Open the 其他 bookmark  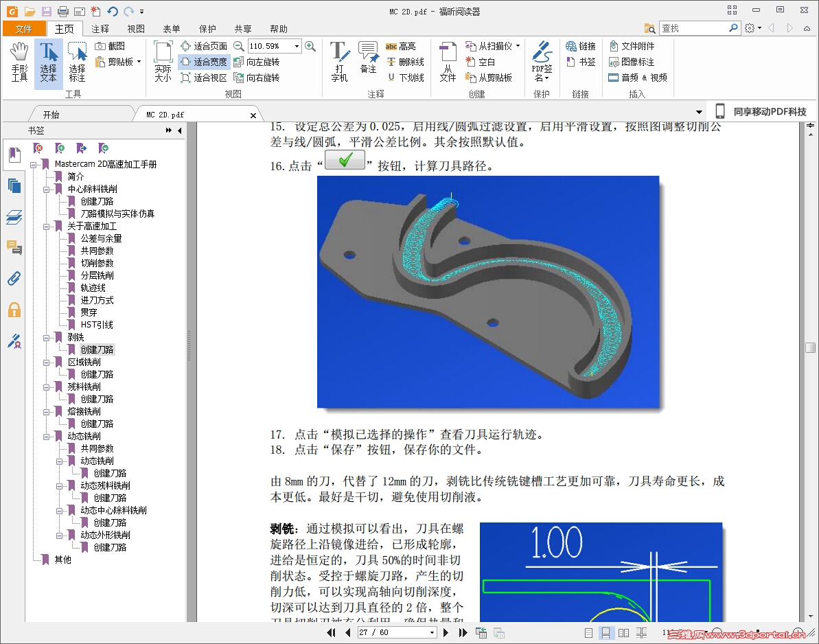[x=62, y=560]
